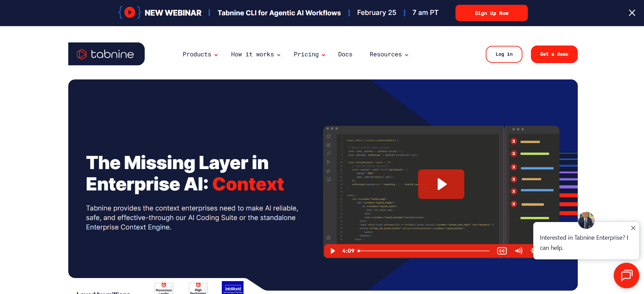Viewport: 644px width, 294px height.
Task: Click Get a demo button
Action: [554, 54]
